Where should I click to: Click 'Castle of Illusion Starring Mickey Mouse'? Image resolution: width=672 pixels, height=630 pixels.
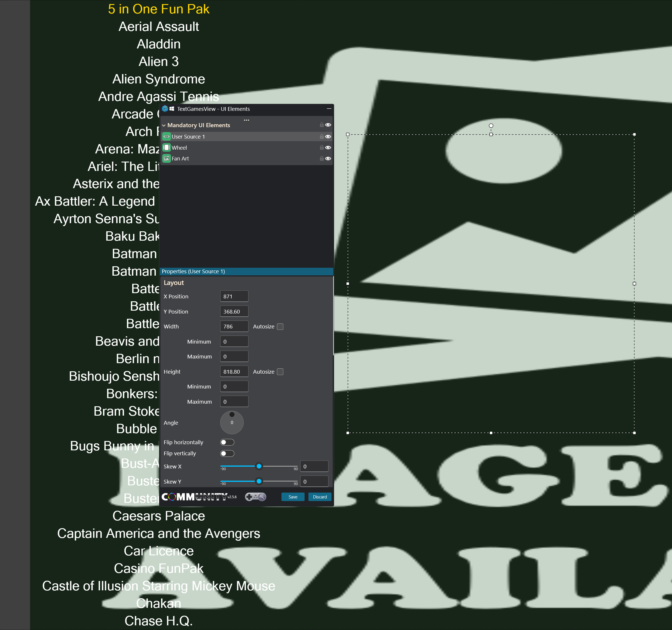coord(158,586)
